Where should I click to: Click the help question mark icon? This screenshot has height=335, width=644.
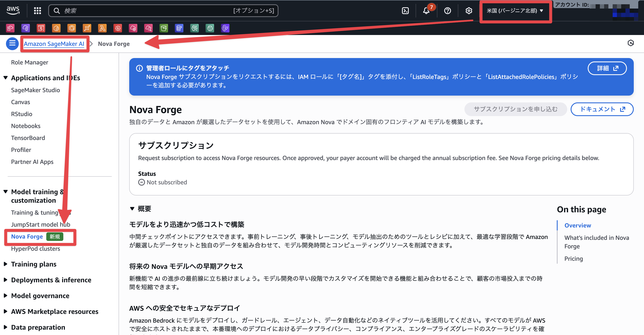(447, 10)
